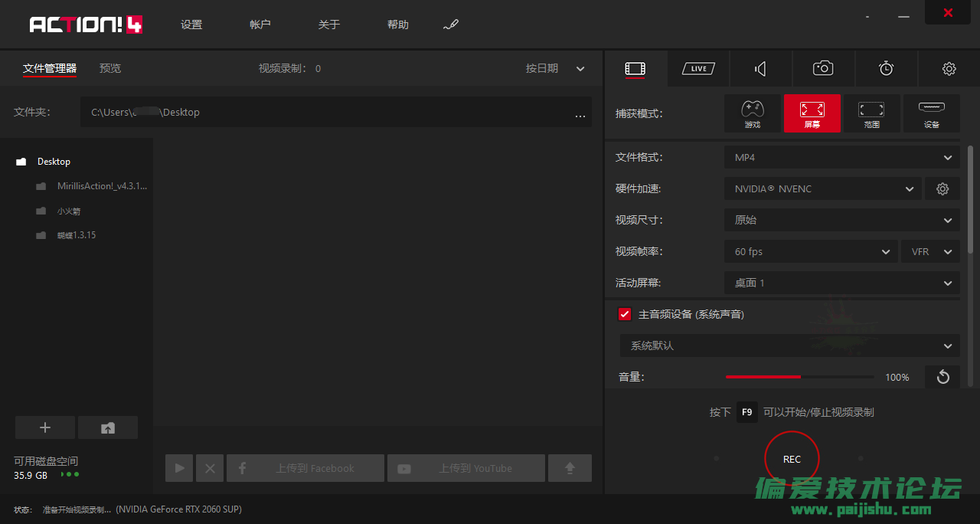Select the device (设备) capture mode
The image size is (980, 524).
coord(931,113)
